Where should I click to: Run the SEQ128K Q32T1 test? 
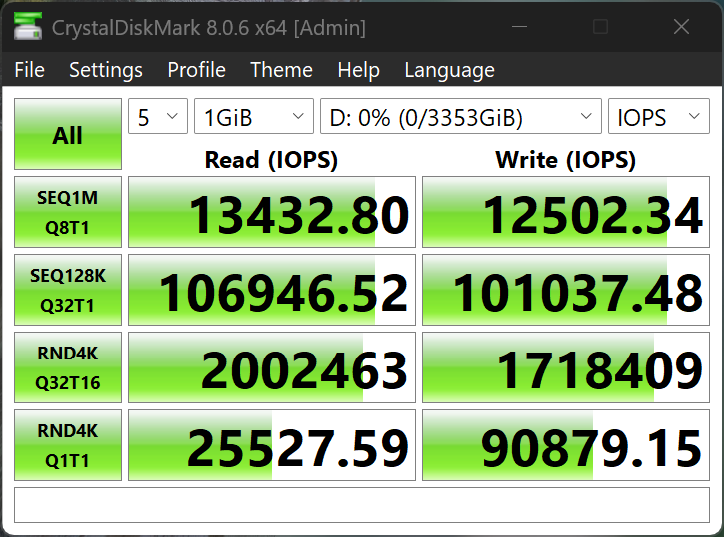68,290
